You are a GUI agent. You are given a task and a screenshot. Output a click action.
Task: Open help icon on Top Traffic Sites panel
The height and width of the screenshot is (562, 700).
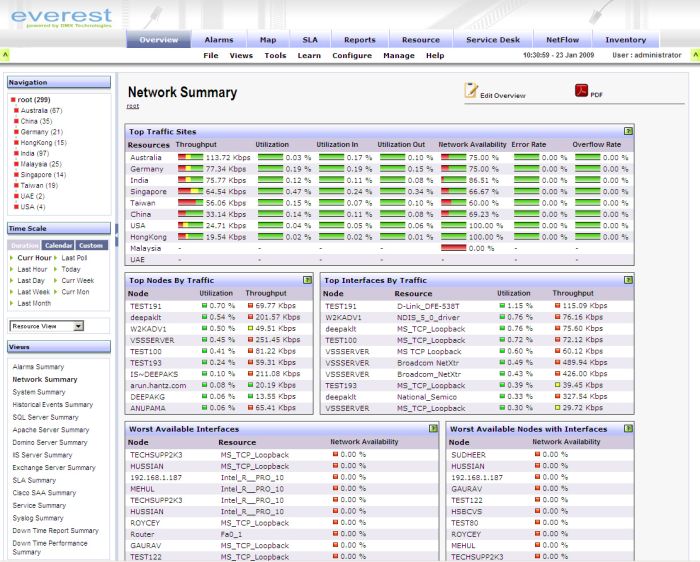628,131
